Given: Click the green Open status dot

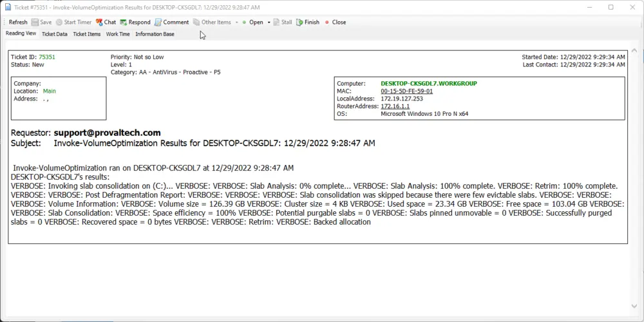Looking at the screenshot, I should tap(244, 22).
